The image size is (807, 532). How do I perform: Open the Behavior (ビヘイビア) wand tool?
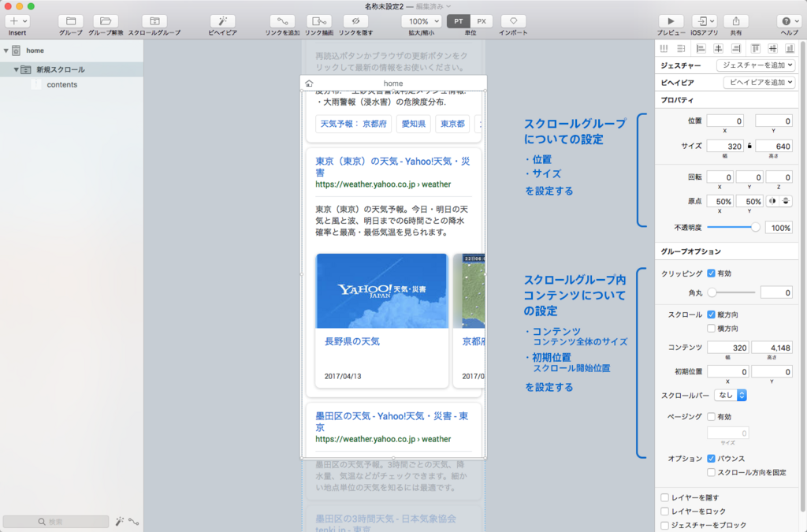222,21
